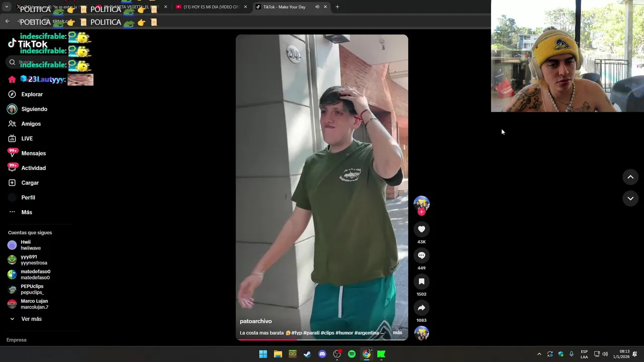
Task: Open Cargar upload option in sidebar
Action: coord(30,183)
